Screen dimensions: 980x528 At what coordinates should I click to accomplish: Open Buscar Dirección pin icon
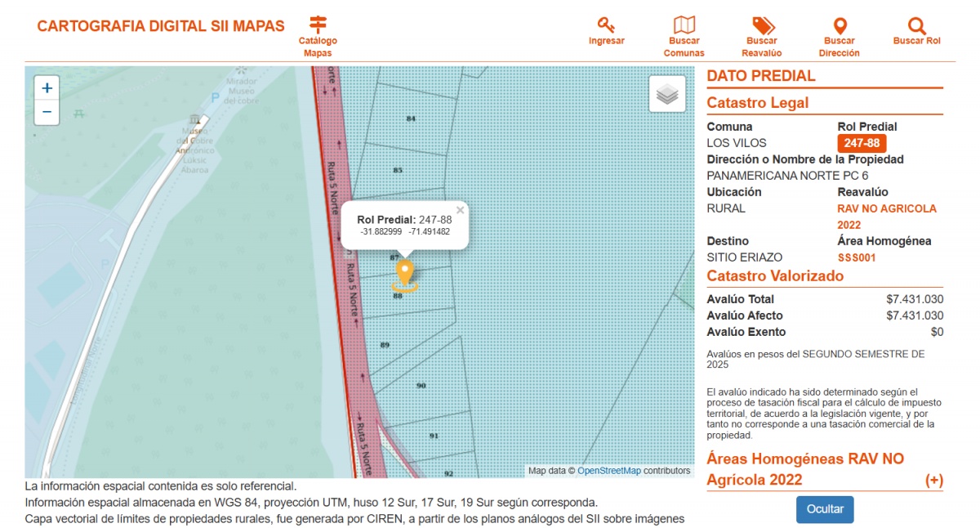[x=839, y=25]
